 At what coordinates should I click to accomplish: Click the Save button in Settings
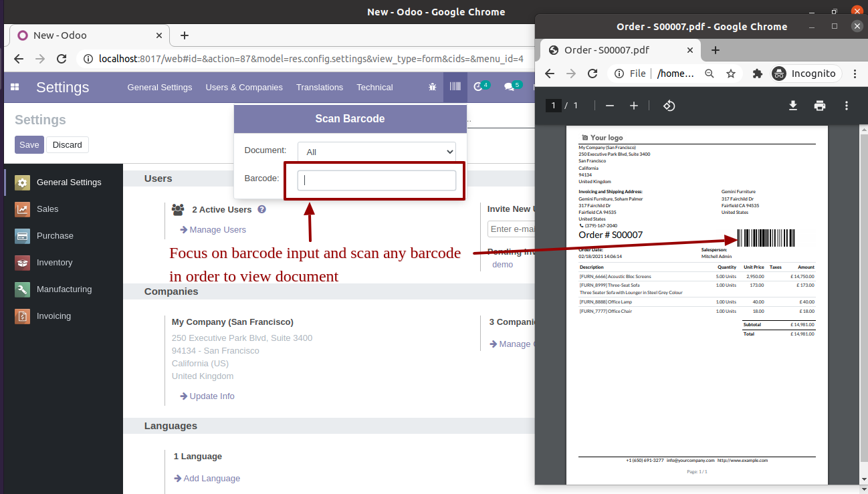coord(29,145)
